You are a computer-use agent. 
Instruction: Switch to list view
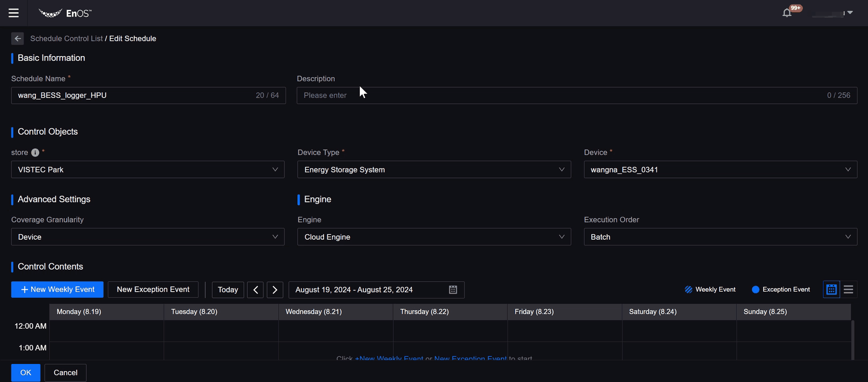849,289
